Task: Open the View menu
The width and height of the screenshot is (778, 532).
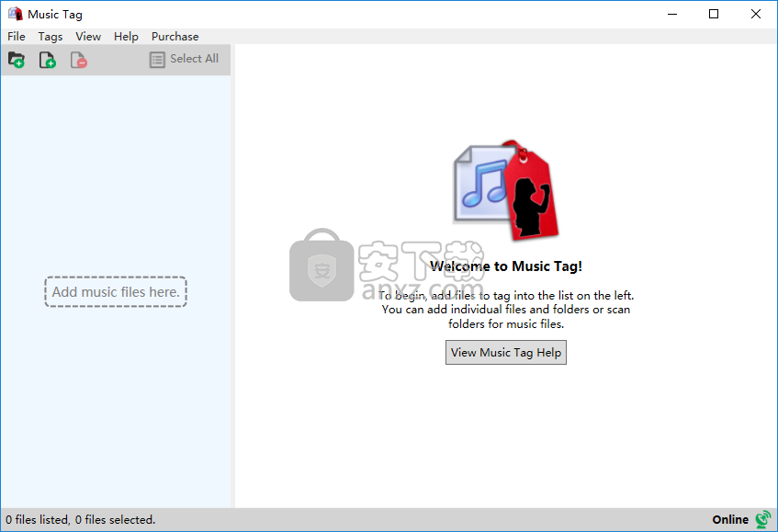Action: click(88, 37)
